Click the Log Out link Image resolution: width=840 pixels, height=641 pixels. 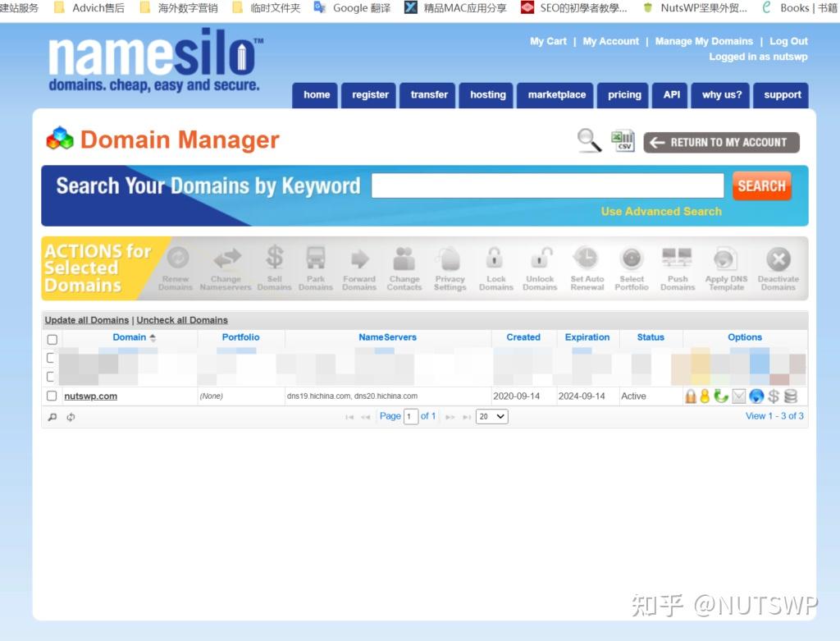[x=788, y=41]
